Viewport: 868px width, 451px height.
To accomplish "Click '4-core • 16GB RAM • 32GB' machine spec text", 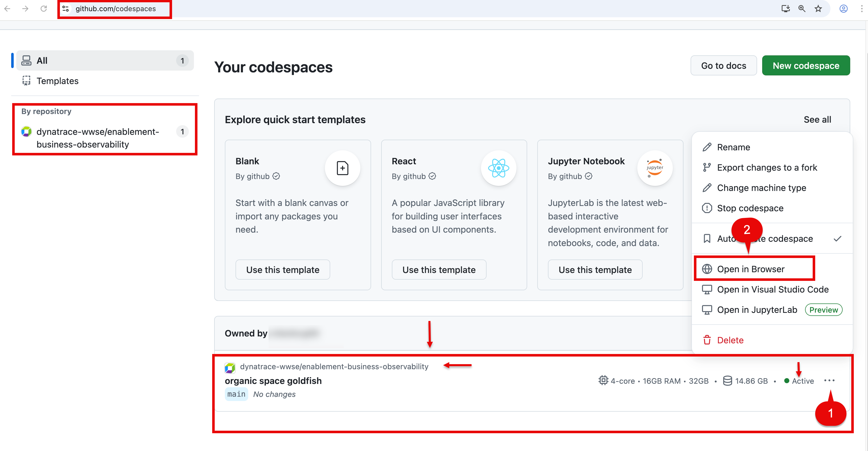I will point(659,381).
